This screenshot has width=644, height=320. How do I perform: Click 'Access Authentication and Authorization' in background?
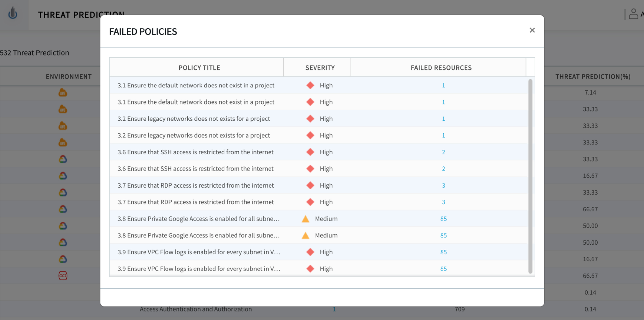[x=195, y=309]
